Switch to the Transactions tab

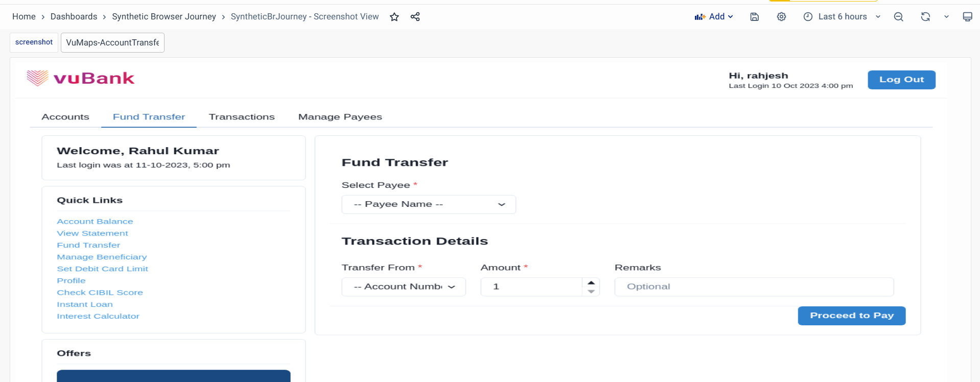pyautogui.click(x=242, y=117)
